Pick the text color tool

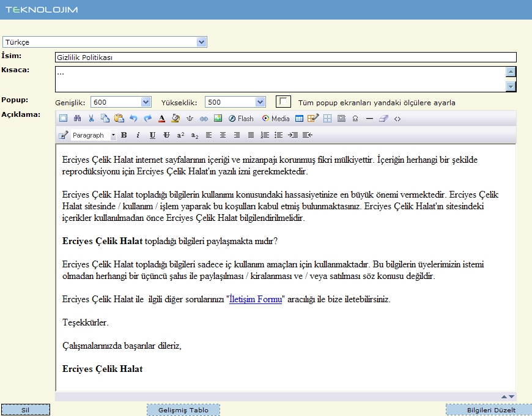tap(161, 119)
